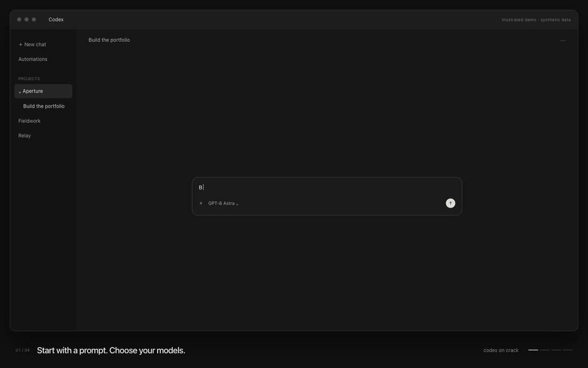Click the Build the portfolio header title

pos(109,40)
